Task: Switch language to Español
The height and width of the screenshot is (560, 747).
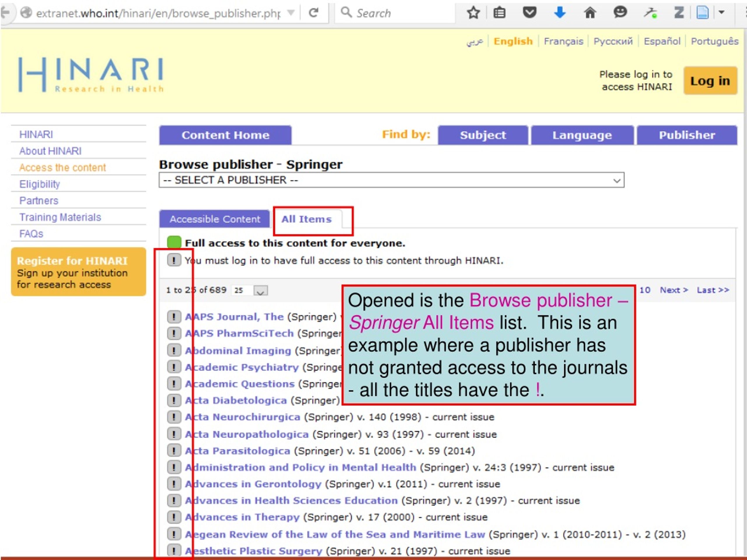Action: pyautogui.click(x=662, y=41)
